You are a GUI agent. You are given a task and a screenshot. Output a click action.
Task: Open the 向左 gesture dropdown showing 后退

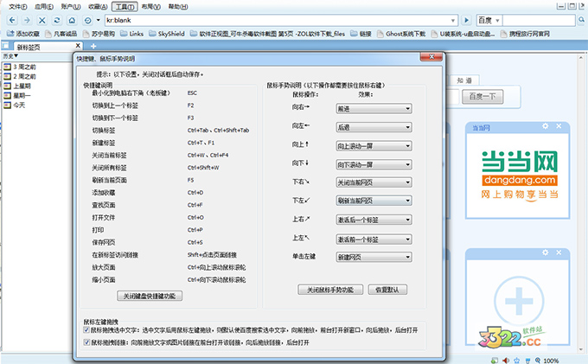click(372, 126)
